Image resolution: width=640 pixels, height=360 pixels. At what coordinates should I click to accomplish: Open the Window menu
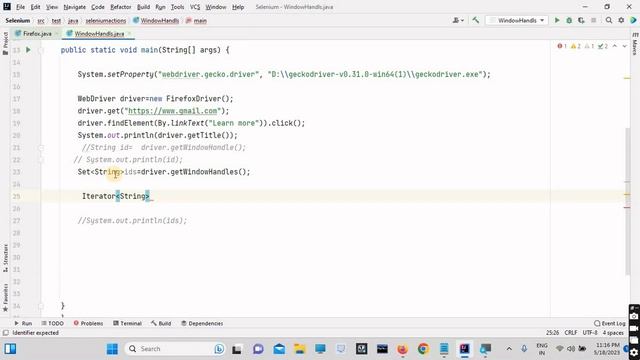216,7
